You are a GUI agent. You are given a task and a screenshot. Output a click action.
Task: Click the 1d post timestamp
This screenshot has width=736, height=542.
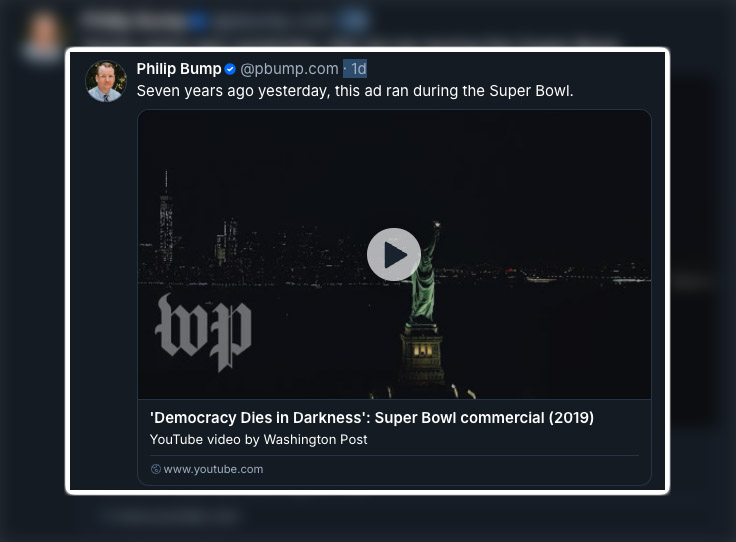[x=358, y=69]
